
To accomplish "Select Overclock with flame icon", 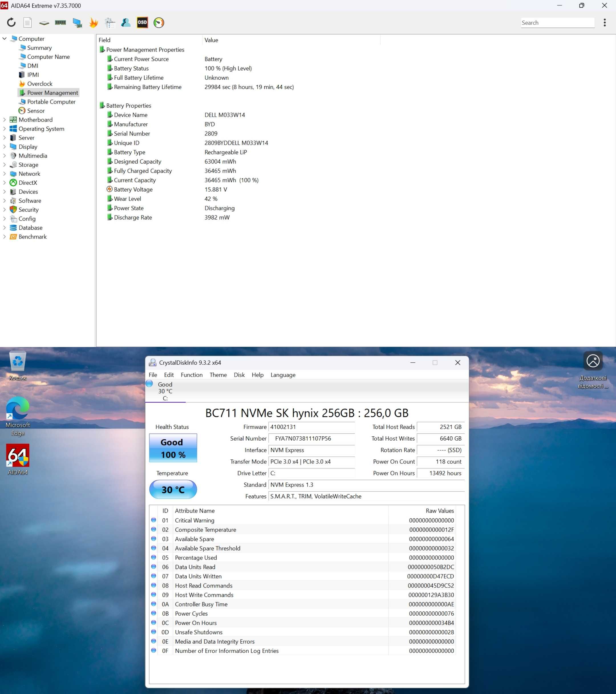I will (36, 84).
